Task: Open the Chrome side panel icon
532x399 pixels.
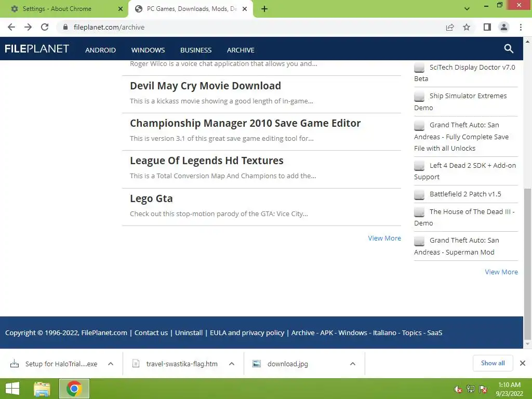Action: tap(487, 27)
